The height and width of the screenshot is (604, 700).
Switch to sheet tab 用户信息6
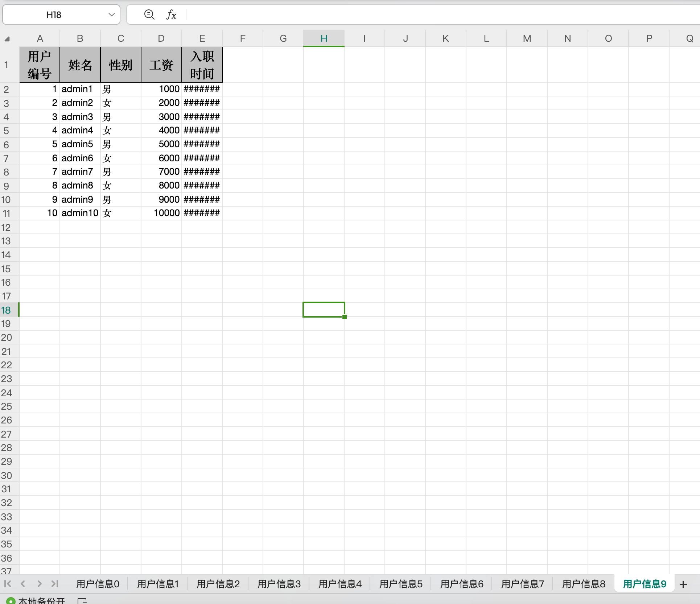[462, 584]
